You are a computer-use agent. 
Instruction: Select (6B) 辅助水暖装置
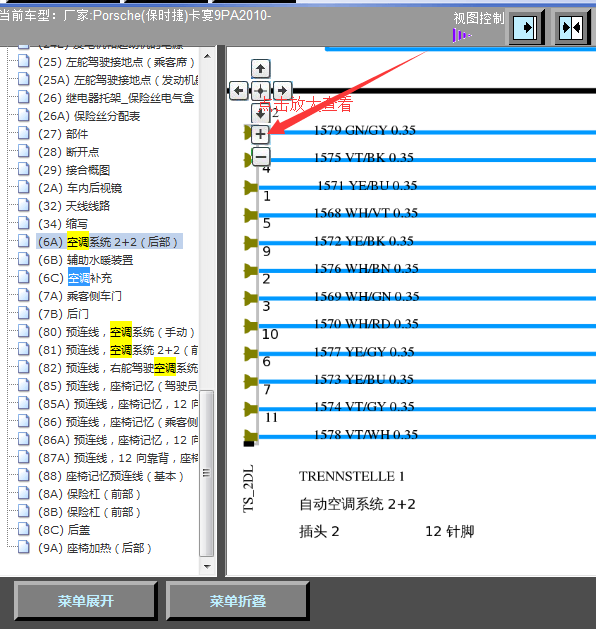(x=85, y=260)
